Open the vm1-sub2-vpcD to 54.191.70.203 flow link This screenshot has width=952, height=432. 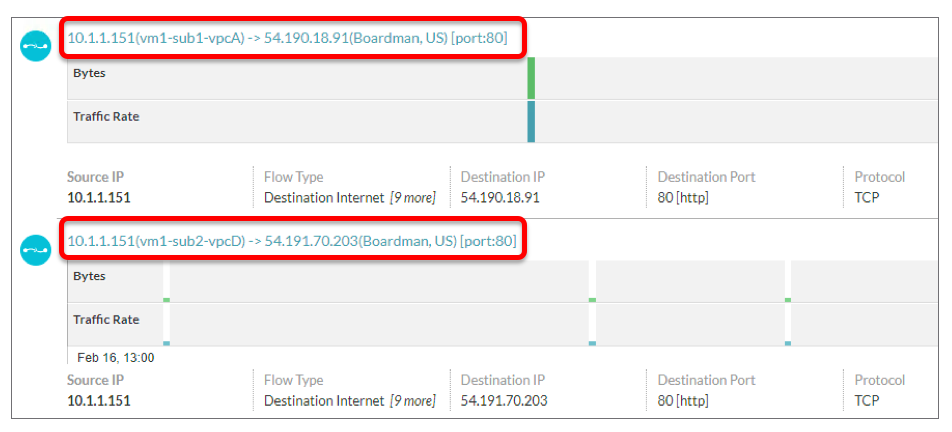(x=292, y=241)
